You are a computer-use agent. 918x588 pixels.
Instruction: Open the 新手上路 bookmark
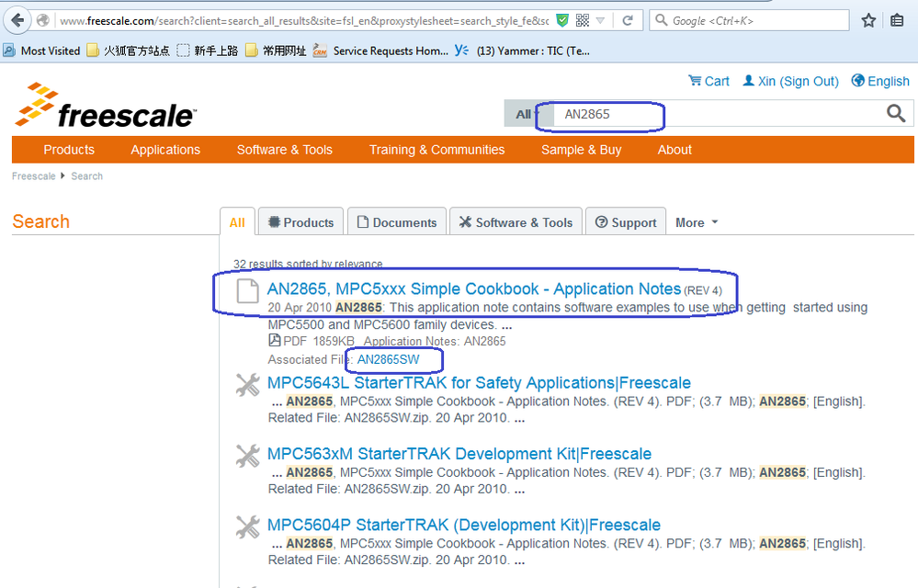[208, 51]
